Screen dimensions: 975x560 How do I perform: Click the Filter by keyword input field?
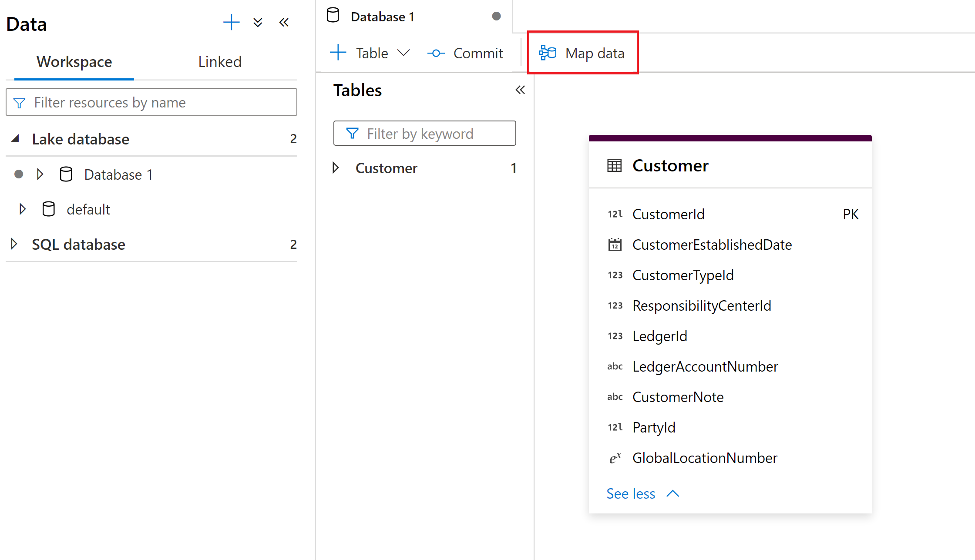425,132
